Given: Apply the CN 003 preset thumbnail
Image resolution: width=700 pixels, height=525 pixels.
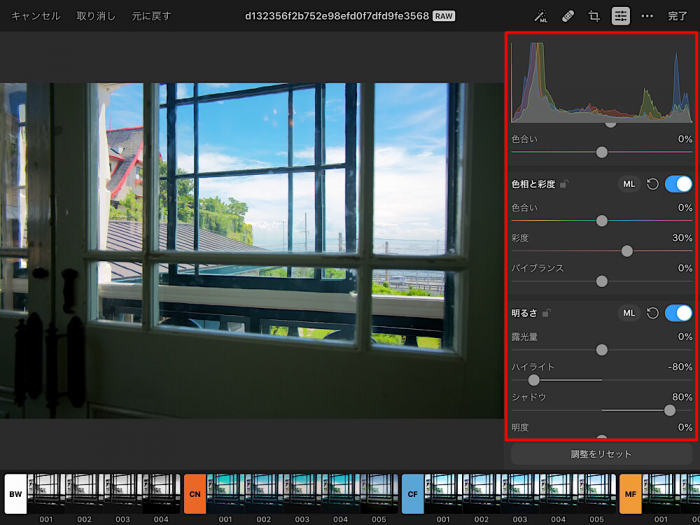Looking at the screenshot, I should pos(303,494).
